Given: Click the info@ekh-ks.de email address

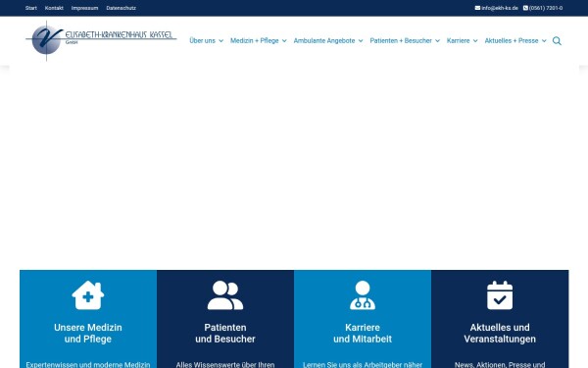Looking at the screenshot, I should [x=500, y=8].
